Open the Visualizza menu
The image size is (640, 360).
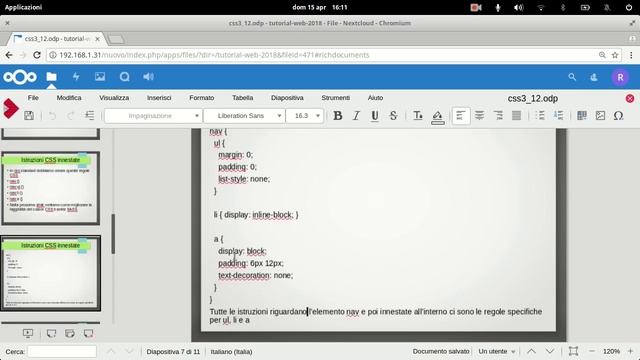click(x=114, y=98)
